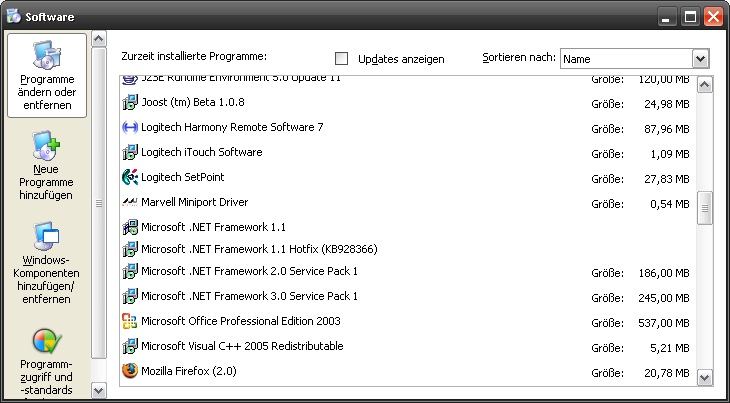
Task: Click program list scrollbar up arrow
Action: pos(705,85)
